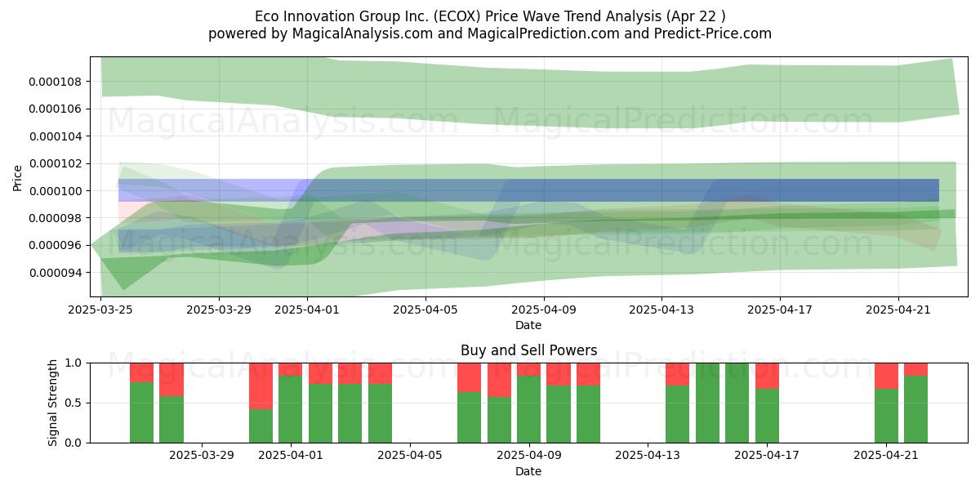Click the 0.000094 price axis tick
980x490 pixels.
(x=56, y=273)
